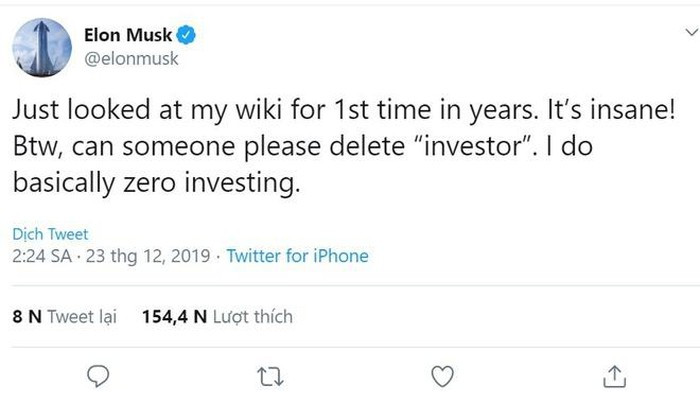Click the reply speech bubble icon

click(x=97, y=375)
